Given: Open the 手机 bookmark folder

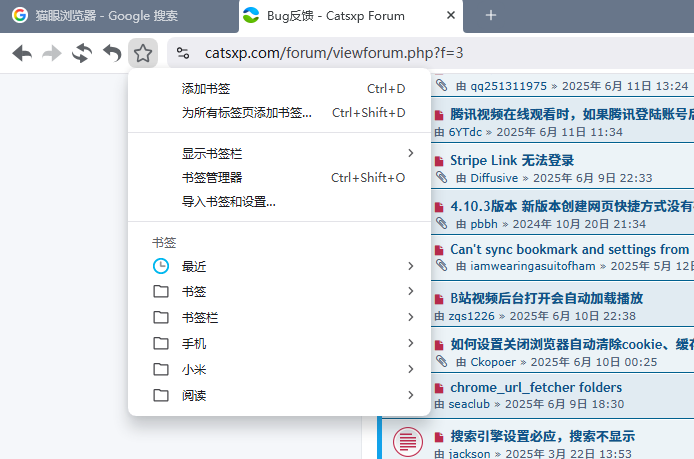Looking at the screenshot, I should coord(279,343).
